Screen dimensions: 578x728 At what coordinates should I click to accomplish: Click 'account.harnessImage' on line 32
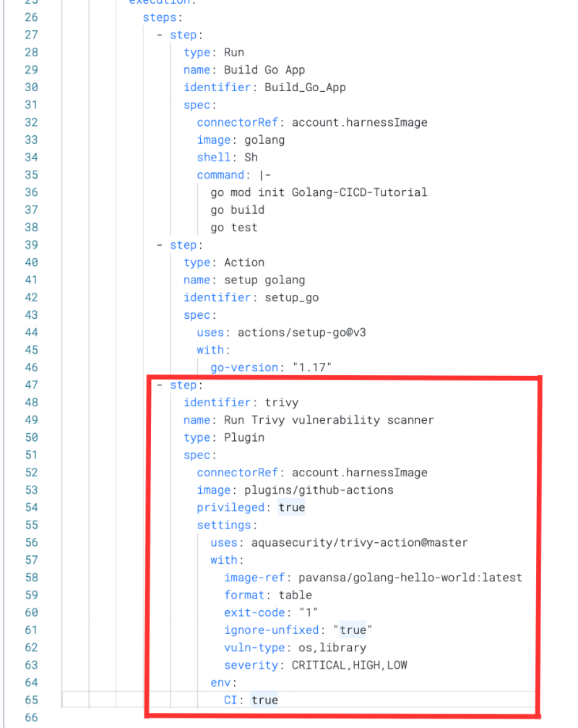pyautogui.click(x=360, y=123)
